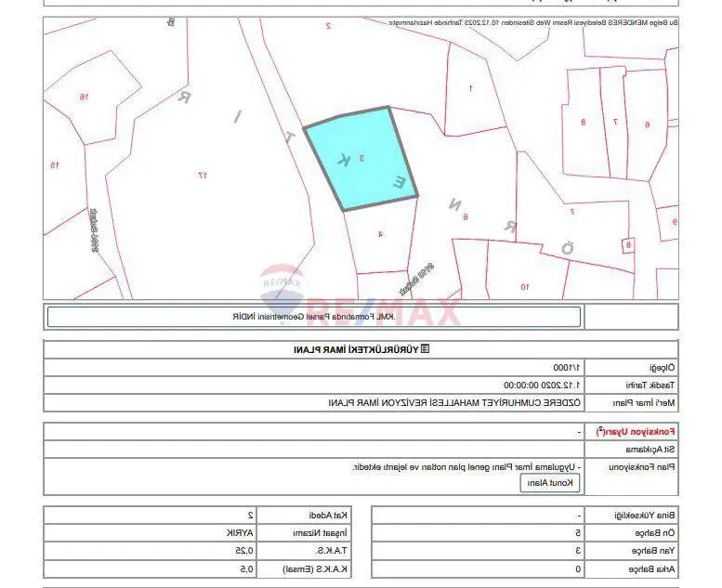Click parcel number 10 on the map
This screenshot has width=722, height=588.
[524, 286]
